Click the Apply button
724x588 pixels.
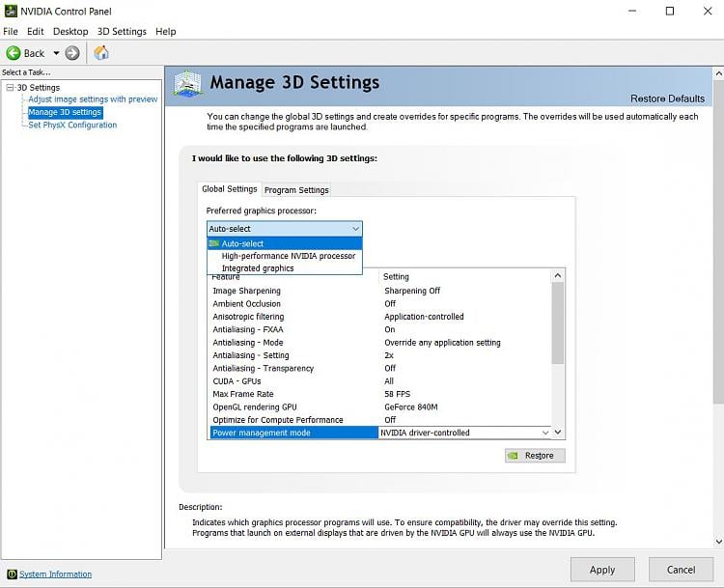(x=602, y=570)
